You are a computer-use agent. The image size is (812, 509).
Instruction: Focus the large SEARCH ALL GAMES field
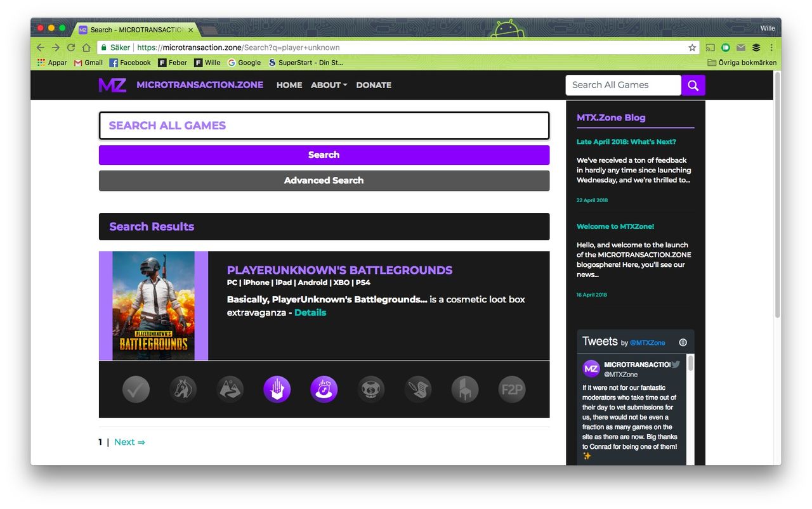pos(324,126)
